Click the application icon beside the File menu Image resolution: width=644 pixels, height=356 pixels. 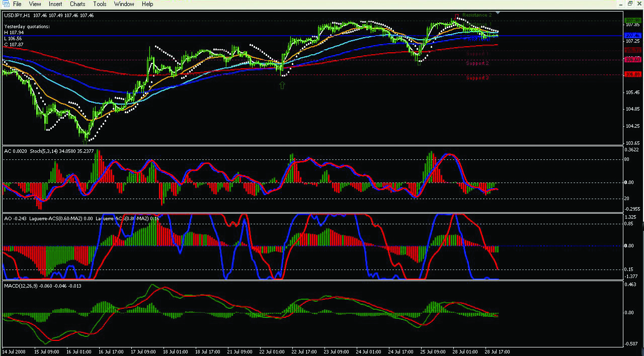click(5, 4)
